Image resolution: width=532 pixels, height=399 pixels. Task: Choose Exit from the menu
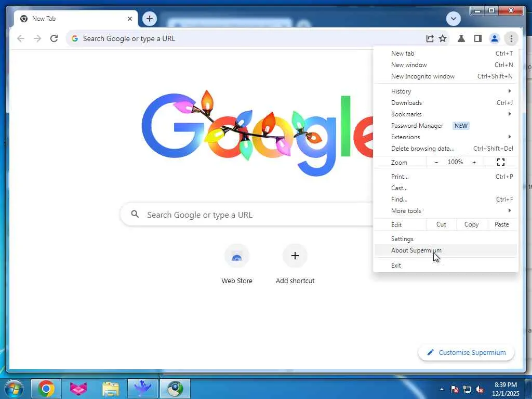click(445, 265)
